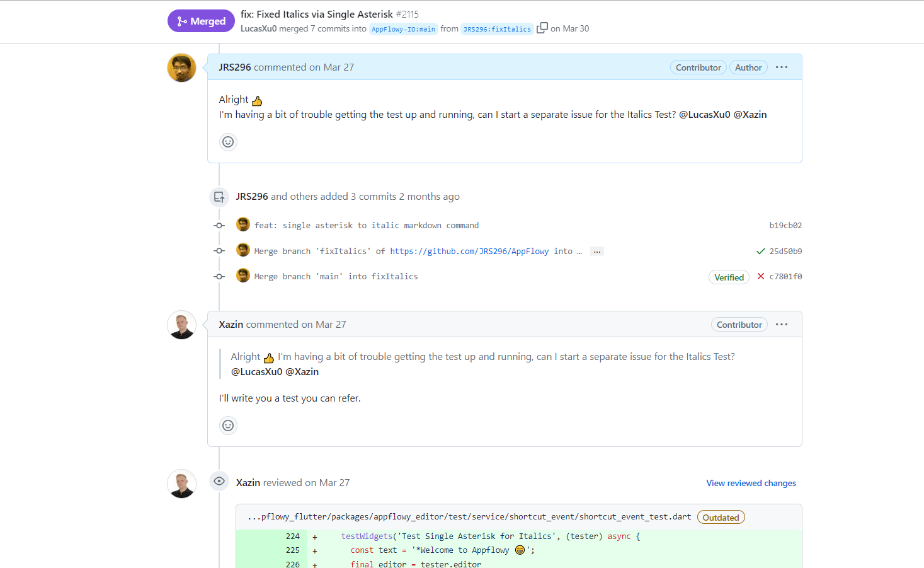Open commit c7801f0
Viewport: 924px width, 568px height.
click(785, 276)
